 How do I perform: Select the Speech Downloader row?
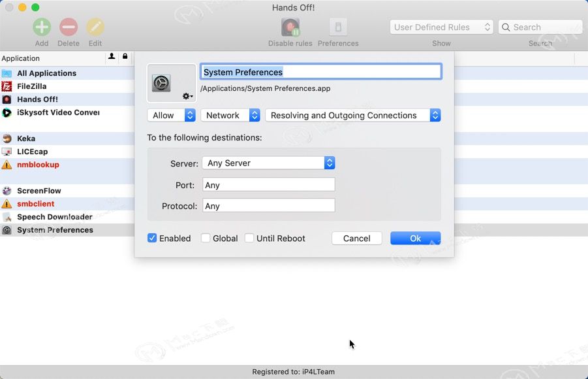(x=67, y=217)
